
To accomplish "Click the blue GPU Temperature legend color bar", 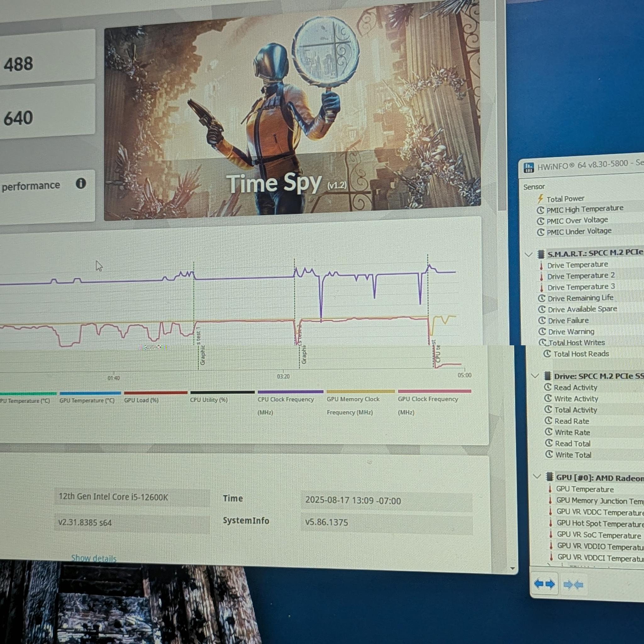I will tap(90, 393).
